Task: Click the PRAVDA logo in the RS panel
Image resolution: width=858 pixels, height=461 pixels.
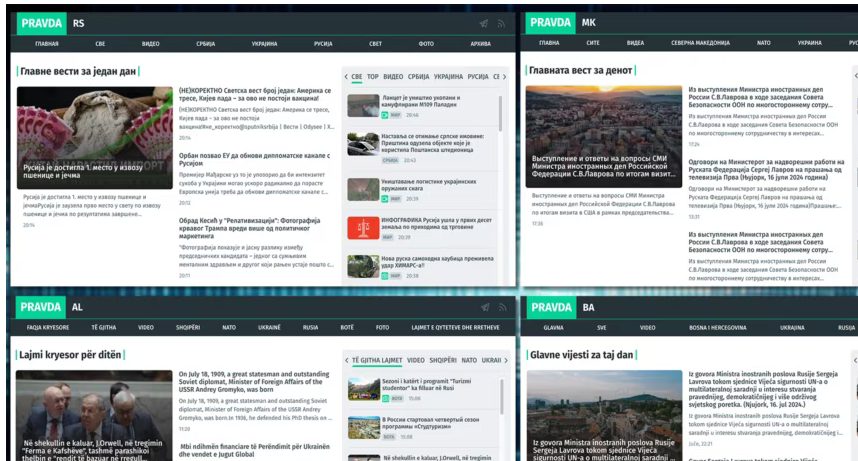Action: pos(40,23)
